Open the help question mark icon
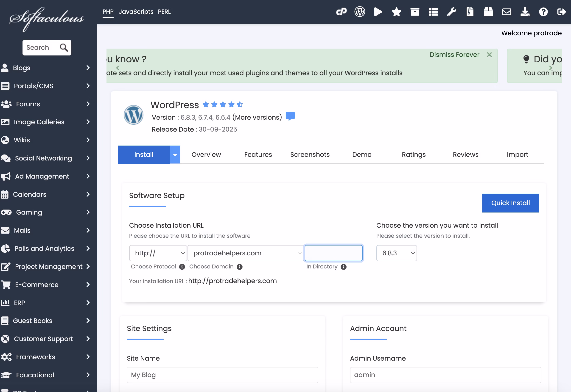Viewport: 571px width, 392px height. (x=543, y=12)
